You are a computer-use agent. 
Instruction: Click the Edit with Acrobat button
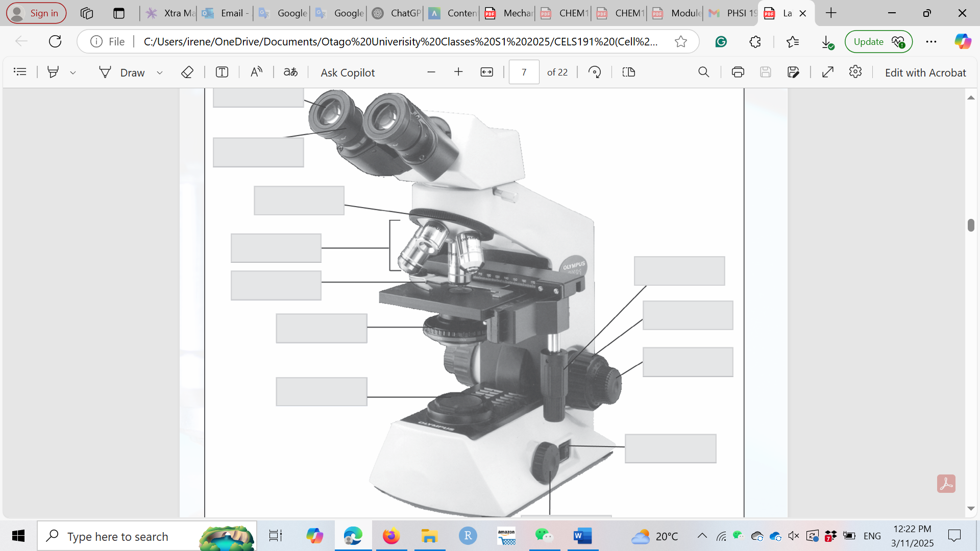tap(925, 72)
